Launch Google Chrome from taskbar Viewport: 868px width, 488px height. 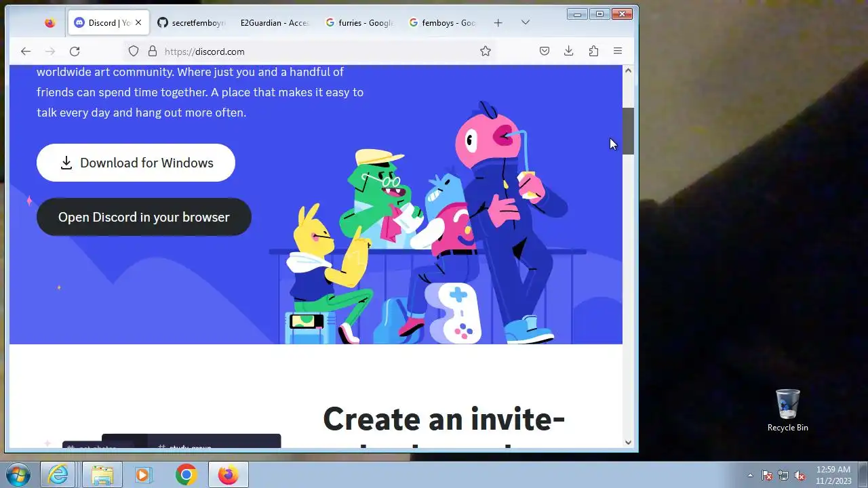(x=186, y=474)
